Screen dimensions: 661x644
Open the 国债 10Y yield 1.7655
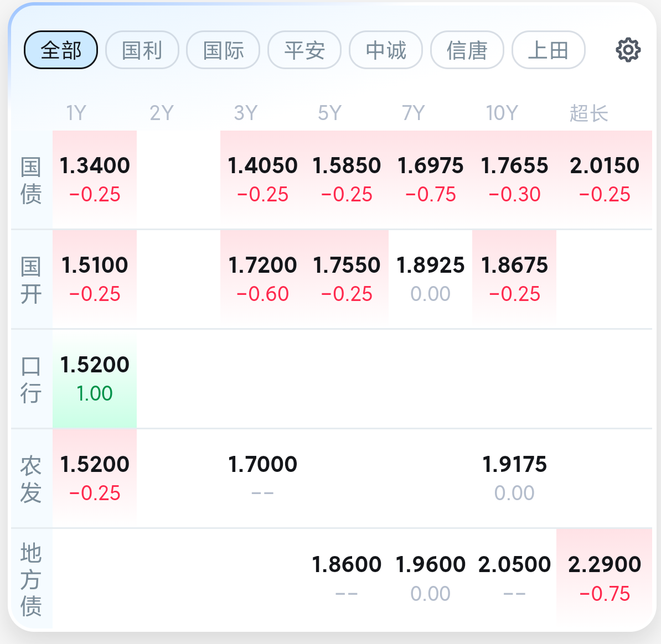click(x=514, y=179)
